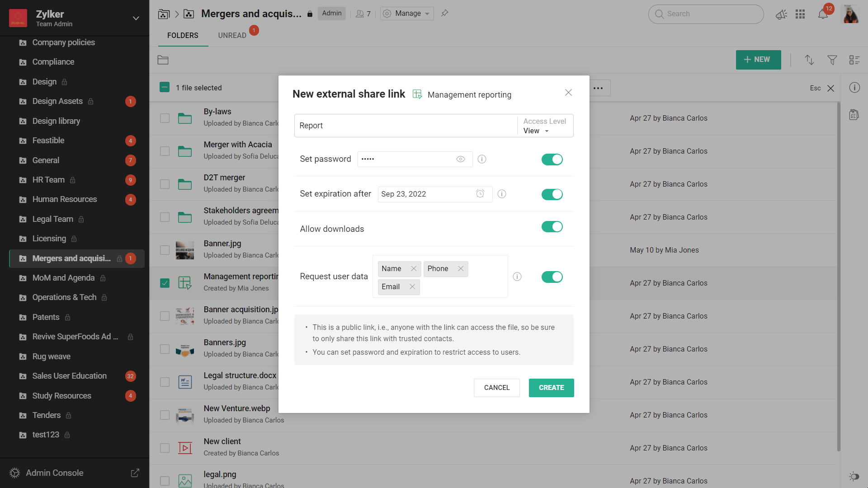
Task: Open expiration date picker clock icon
Action: [480, 194]
